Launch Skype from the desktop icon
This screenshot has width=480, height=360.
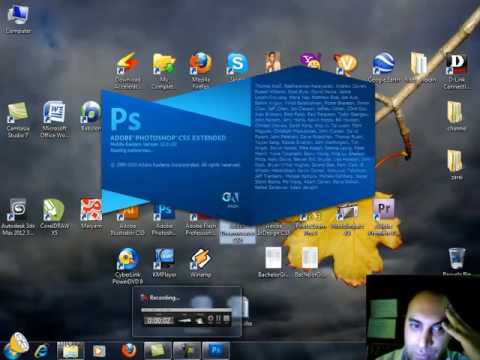(x=237, y=67)
